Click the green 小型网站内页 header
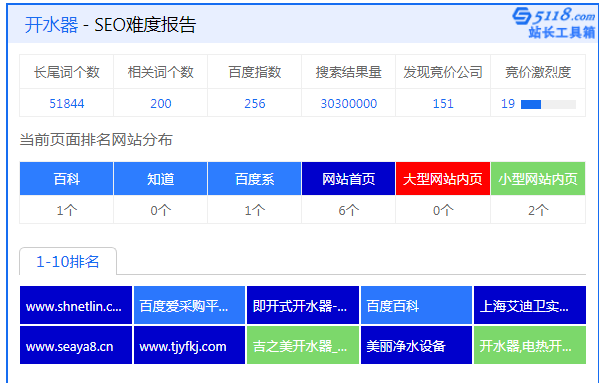The height and width of the screenshot is (383, 599). [538, 179]
